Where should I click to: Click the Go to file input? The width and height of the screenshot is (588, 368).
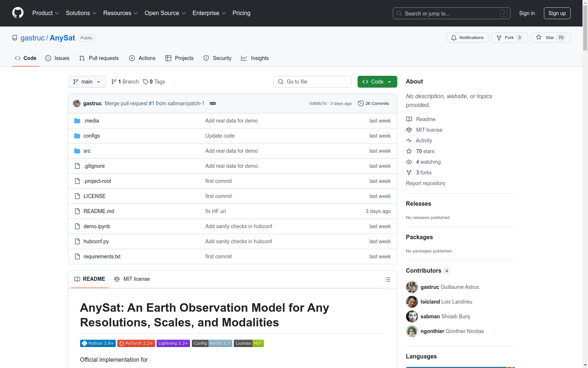pos(312,82)
